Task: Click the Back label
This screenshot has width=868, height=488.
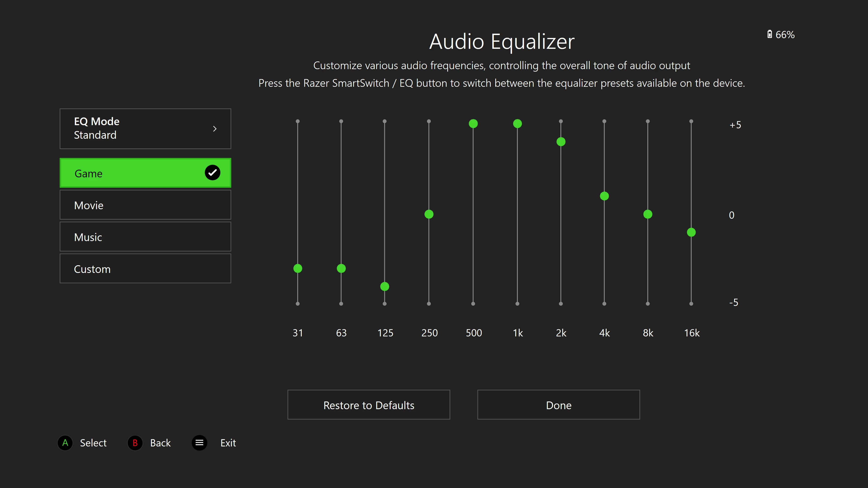Action: [160, 443]
